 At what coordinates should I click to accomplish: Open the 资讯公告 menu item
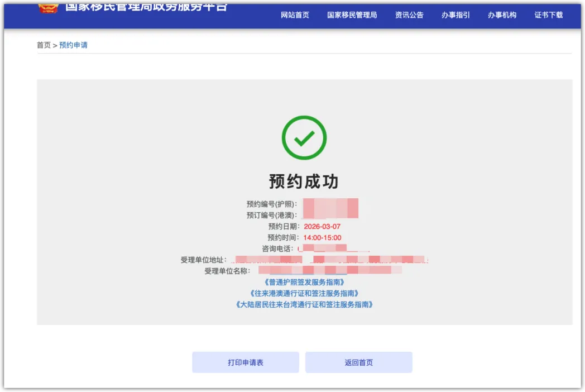click(409, 15)
